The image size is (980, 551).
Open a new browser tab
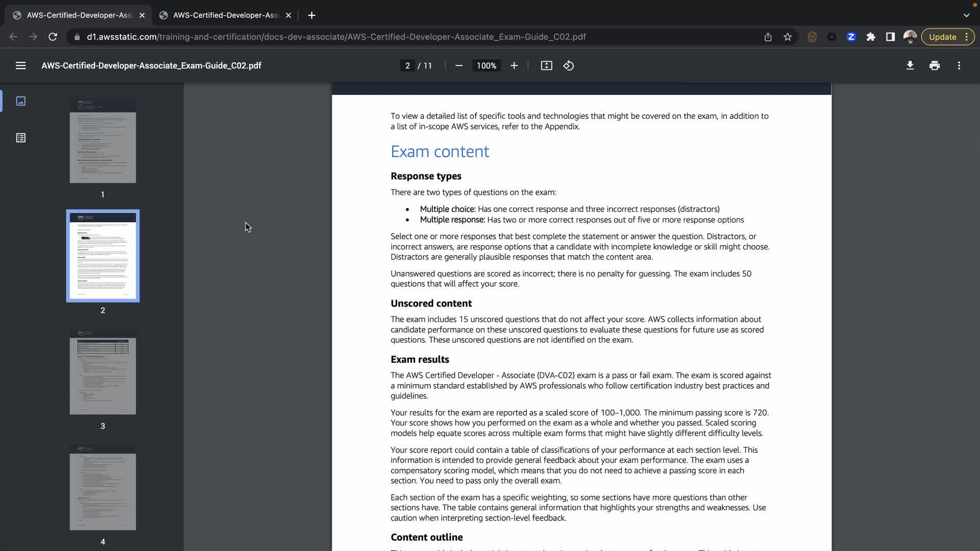coord(311,15)
